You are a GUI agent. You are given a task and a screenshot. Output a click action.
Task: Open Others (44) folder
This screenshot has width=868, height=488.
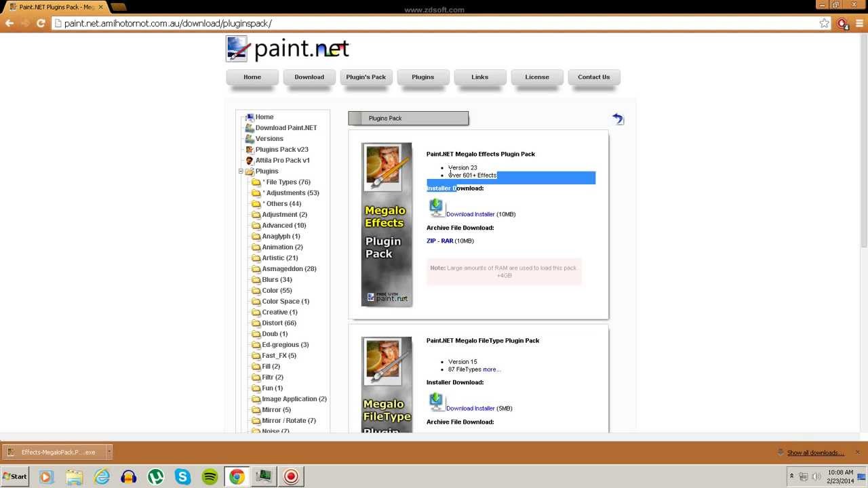[281, 204]
